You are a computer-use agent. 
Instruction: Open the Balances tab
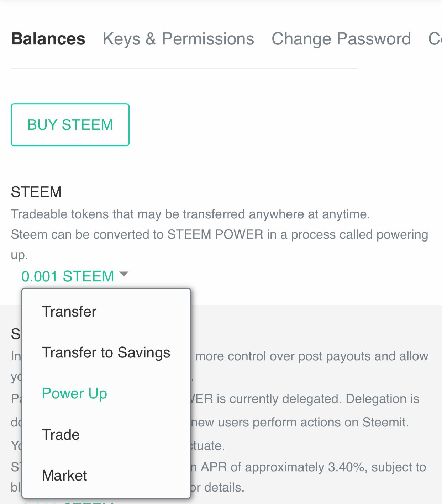point(48,39)
